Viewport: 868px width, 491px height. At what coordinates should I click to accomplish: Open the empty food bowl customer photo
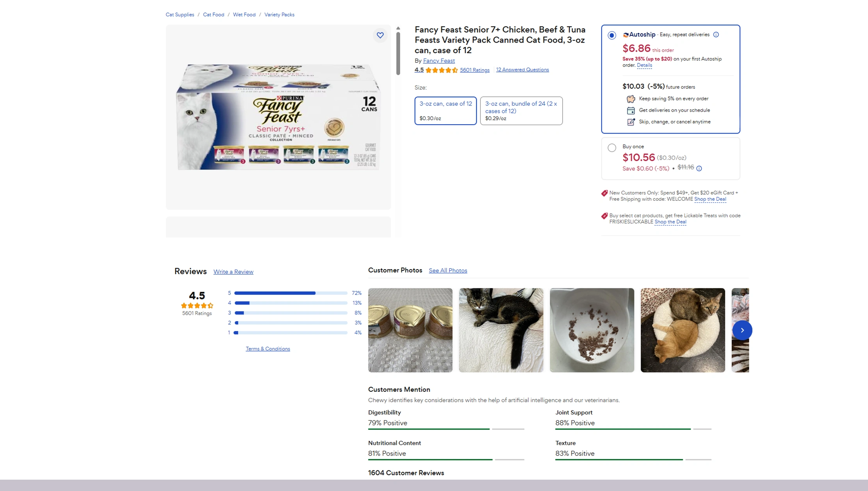[592, 330]
